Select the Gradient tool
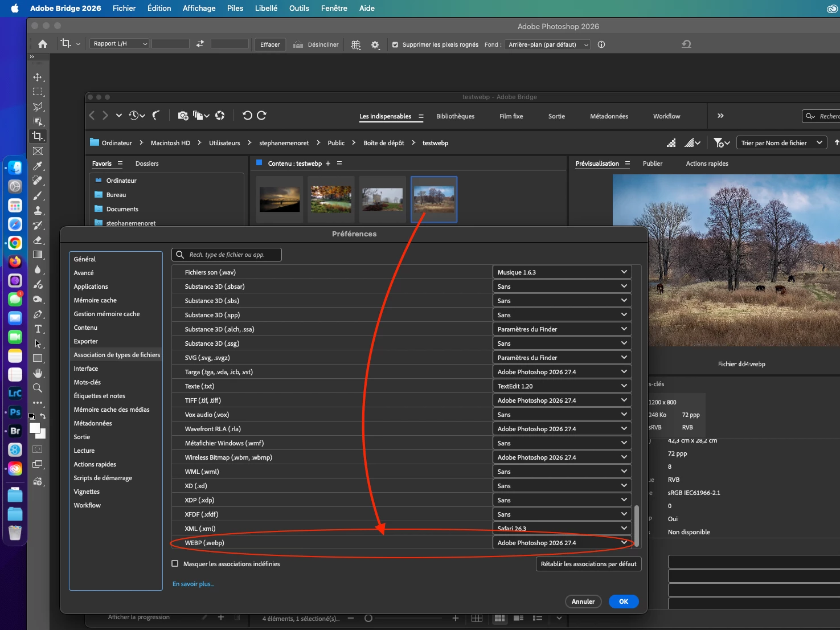 (38, 255)
